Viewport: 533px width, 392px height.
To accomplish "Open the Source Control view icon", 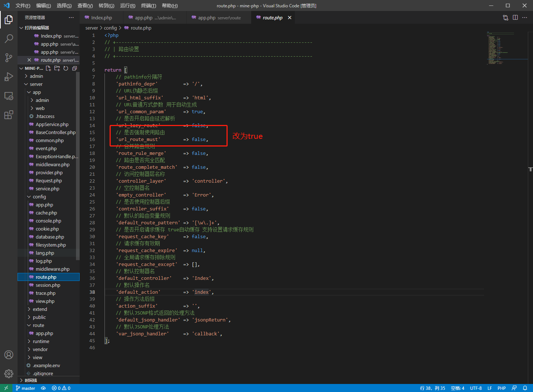I will tap(9, 57).
